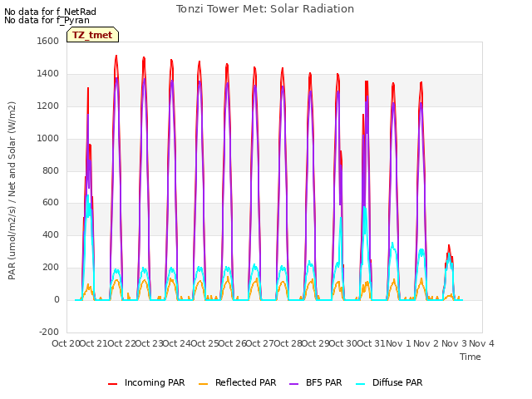Click the Nov 4 x-axis date label
The height and width of the screenshot is (399, 532).
(x=481, y=343)
